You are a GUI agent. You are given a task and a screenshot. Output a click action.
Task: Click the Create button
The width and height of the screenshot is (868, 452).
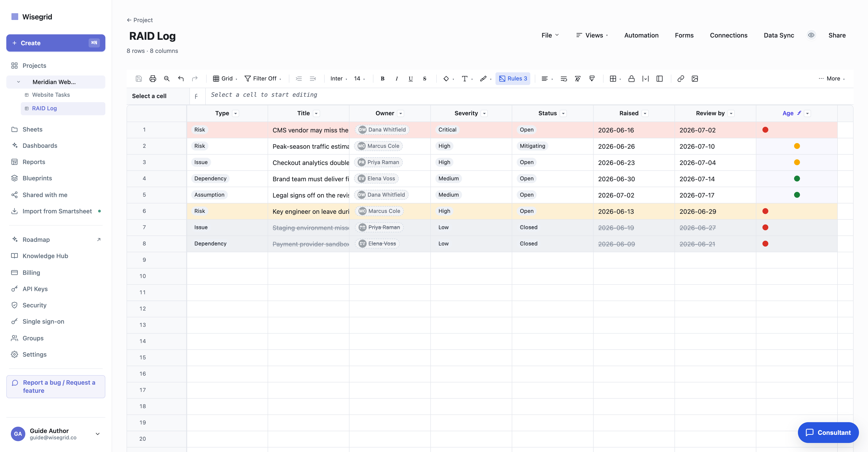[x=56, y=43]
